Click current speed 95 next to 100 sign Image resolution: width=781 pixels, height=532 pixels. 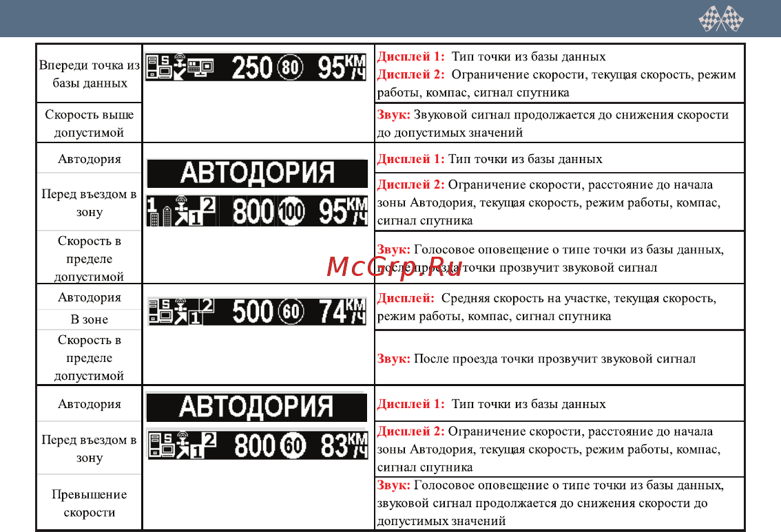[333, 211]
